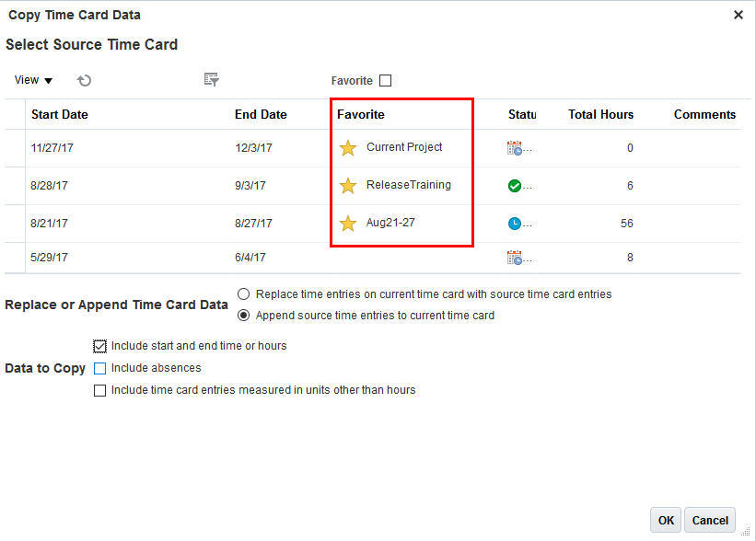
Task: Click the star icon beside ReleaseTraining
Action: [347, 185]
